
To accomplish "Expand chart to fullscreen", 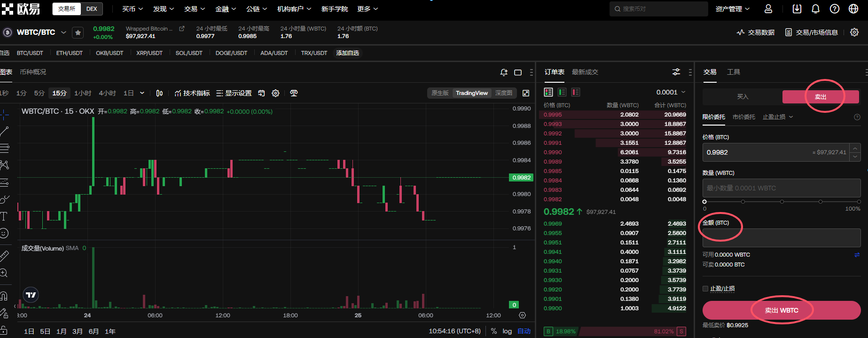I will click(526, 93).
